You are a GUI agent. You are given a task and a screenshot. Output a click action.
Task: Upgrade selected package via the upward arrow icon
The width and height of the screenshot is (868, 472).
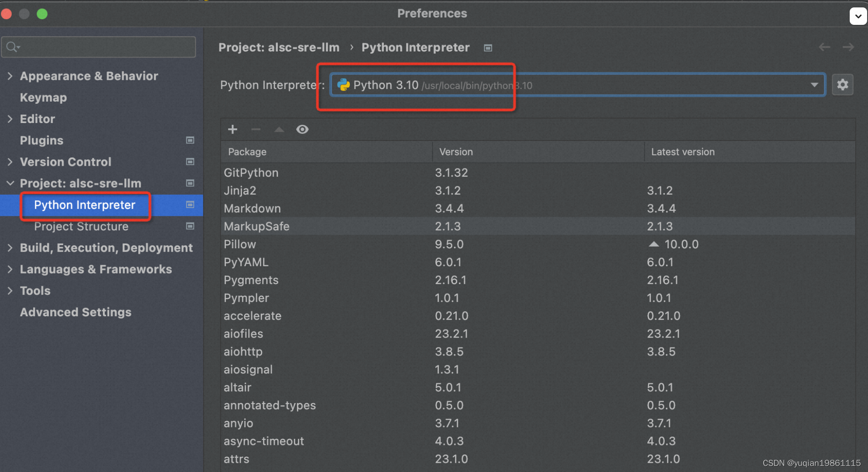pos(279,129)
